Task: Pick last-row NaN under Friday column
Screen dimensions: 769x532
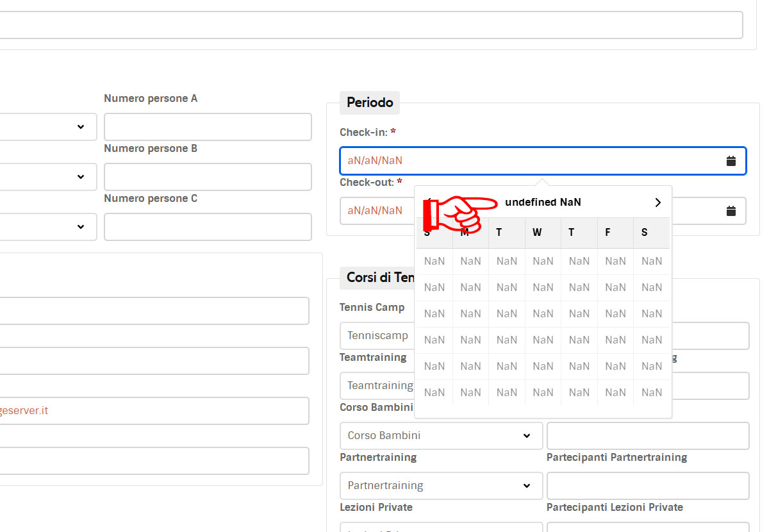Action: click(x=615, y=393)
